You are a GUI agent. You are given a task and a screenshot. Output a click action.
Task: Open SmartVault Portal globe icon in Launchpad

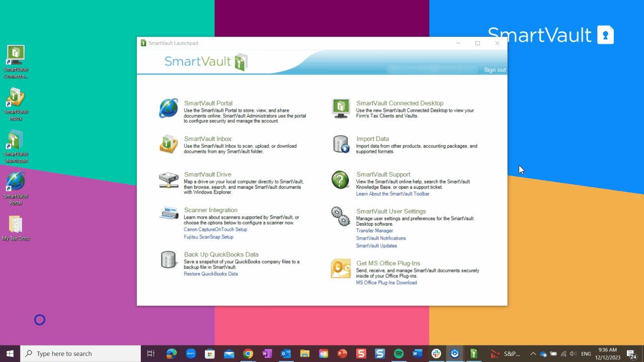coord(169,108)
